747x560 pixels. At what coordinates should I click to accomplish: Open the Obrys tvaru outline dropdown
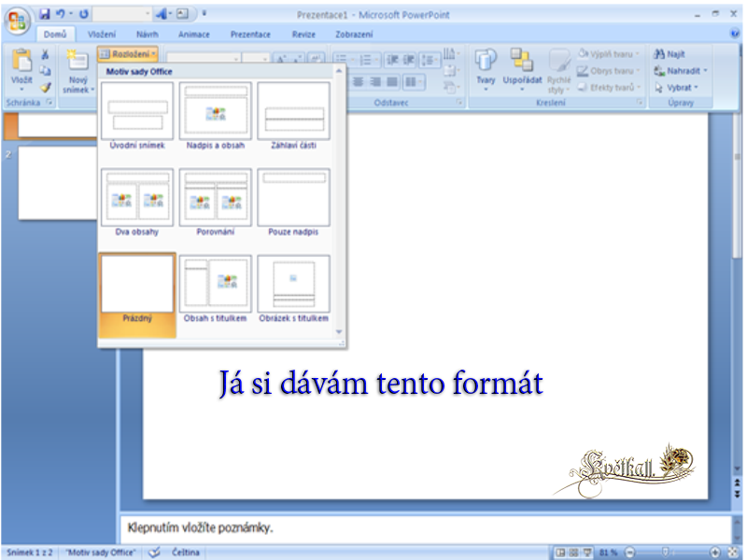[x=609, y=71]
